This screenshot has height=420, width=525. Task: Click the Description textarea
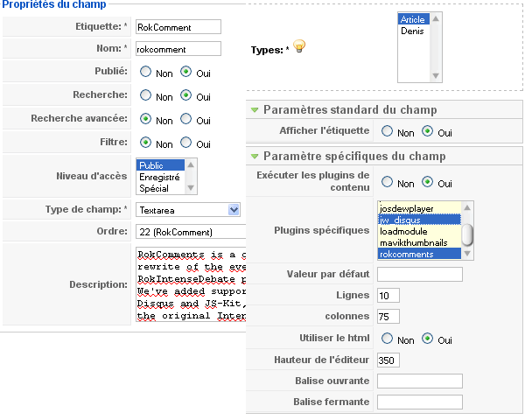(x=191, y=284)
